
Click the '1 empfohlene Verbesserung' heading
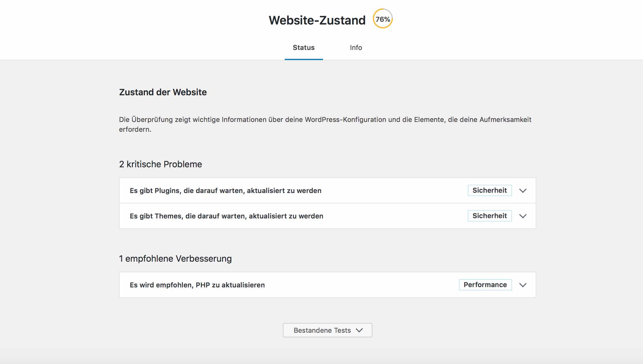pos(175,258)
